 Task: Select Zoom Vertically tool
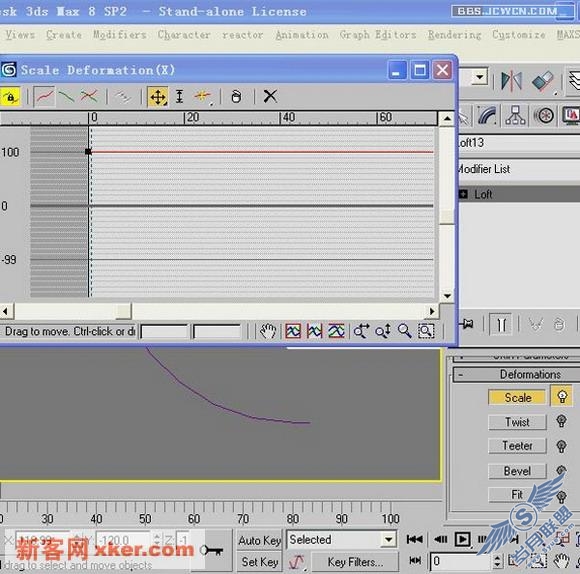(x=383, y=331)
